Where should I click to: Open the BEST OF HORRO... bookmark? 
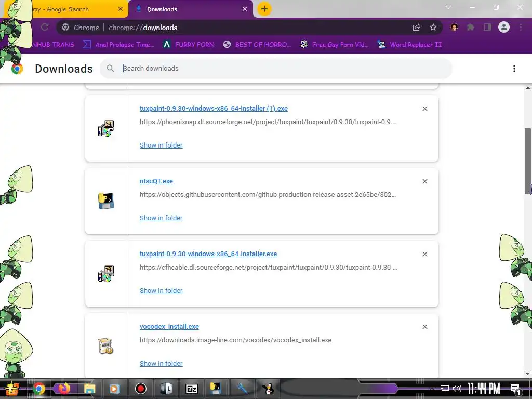point(257,45)
